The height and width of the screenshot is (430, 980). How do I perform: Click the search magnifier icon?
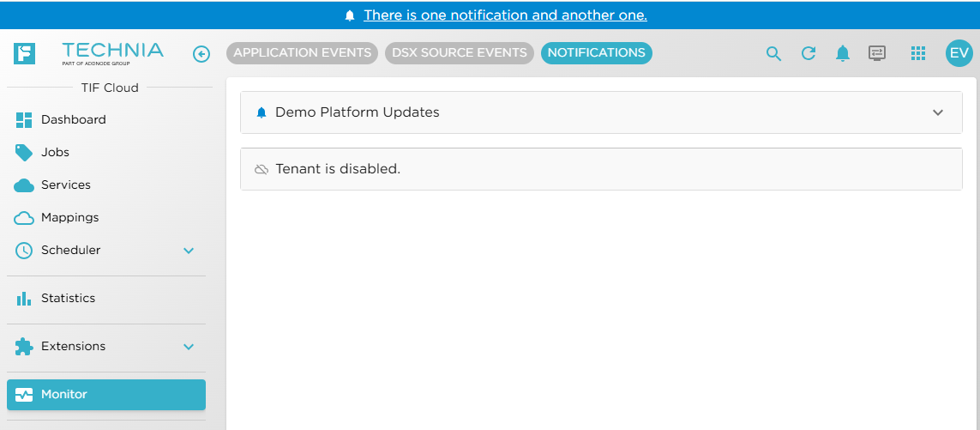[773, 54]
